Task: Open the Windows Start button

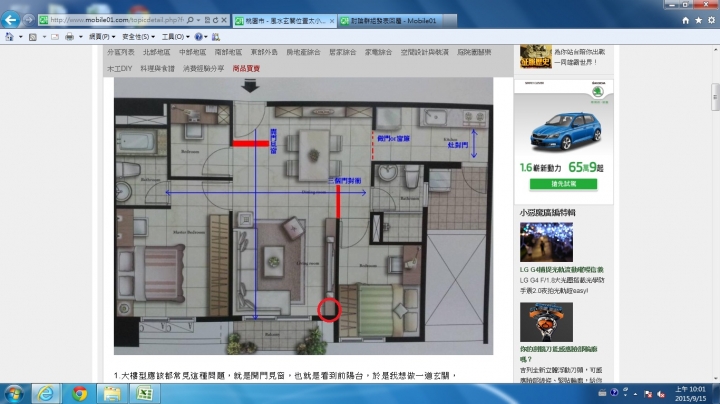Action: click(x=14, y=394)
